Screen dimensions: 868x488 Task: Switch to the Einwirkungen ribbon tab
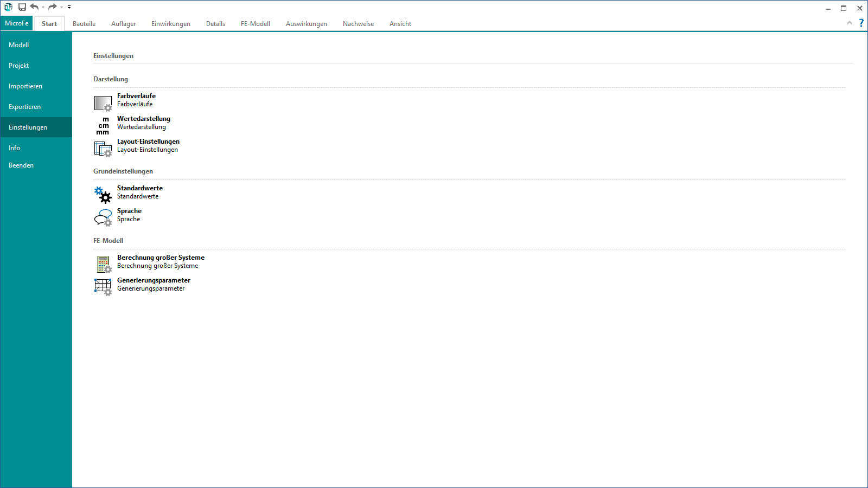(x=171, y=24)
